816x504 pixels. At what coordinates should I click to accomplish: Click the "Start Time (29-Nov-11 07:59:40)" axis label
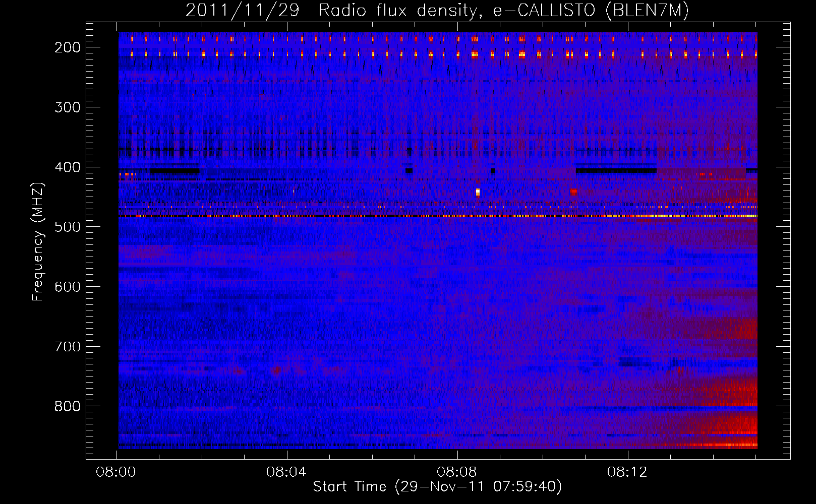coord(437,487)
